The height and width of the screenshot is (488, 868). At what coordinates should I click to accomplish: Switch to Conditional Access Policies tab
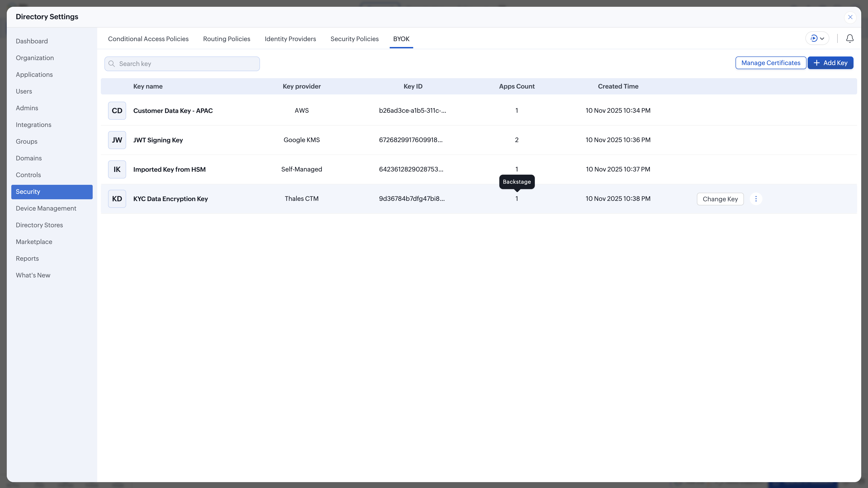148,39
